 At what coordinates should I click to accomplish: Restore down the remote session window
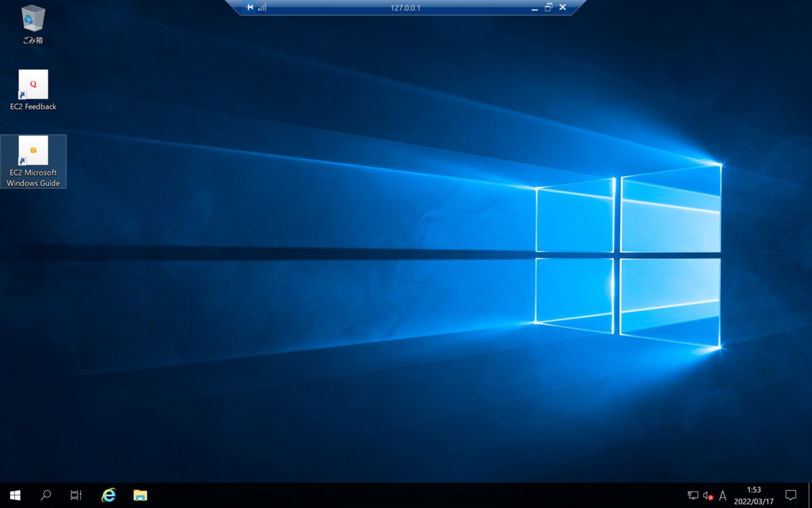tap(549, 7)
